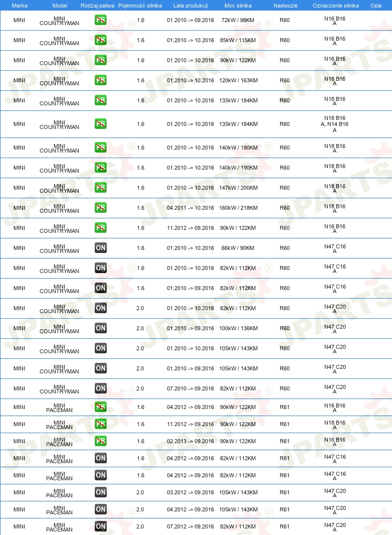
Task: Click the Rodzaj paliwa column header
Action: (x=97, y=6)
